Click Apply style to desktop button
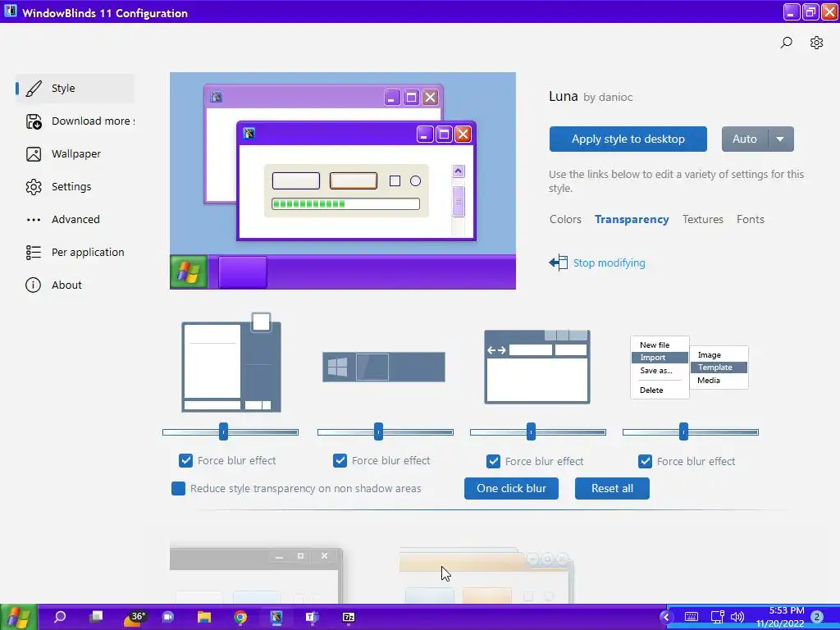The width and height of the screenshot is (840, 630). [628, 139]
